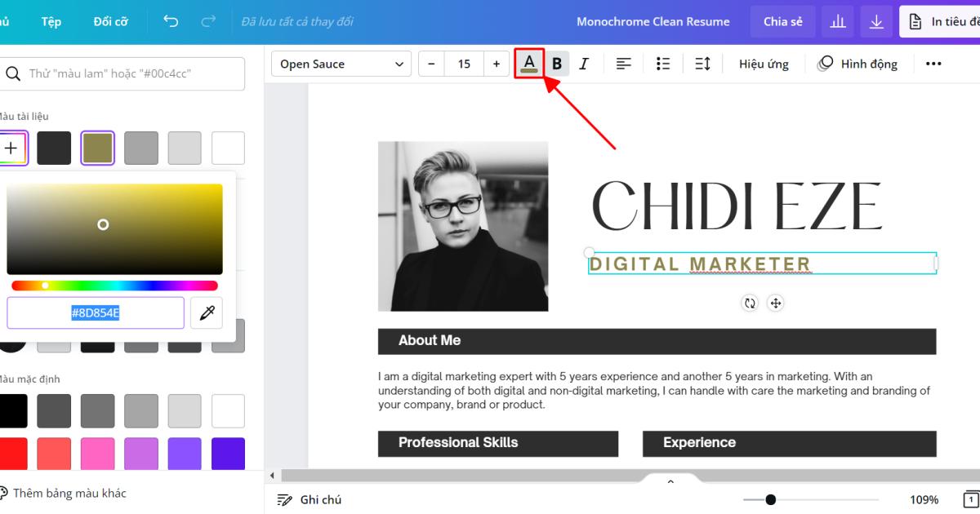
Task: Open Thêm bảng màu khác palette link
Action: pos(62,493)
